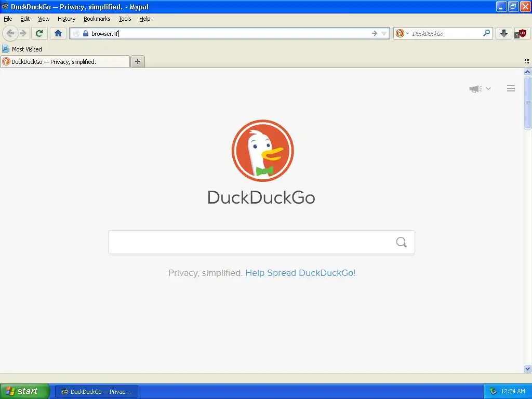Viewport: 532px width, 399px height.
Task: Follow the Help Spread DuckDuckGo! link
Action: pos(300,273)
